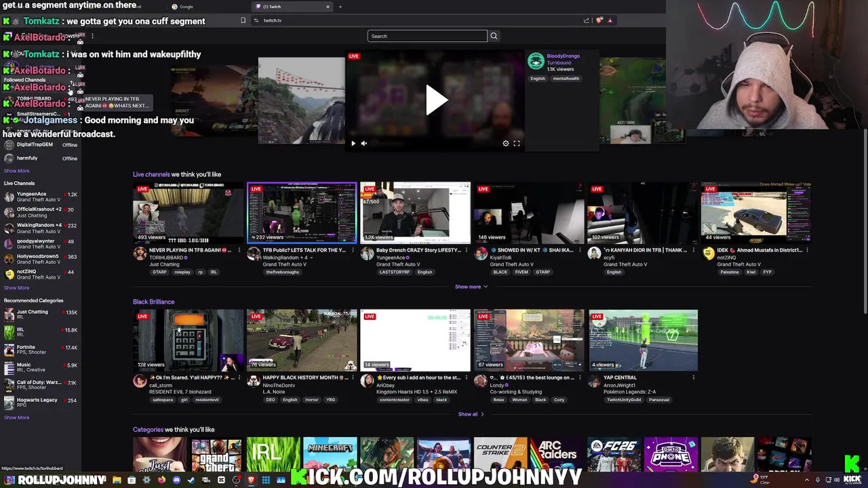Open featured player settings gear
This screenshot has width=868, height=488.
pos(505,143)
